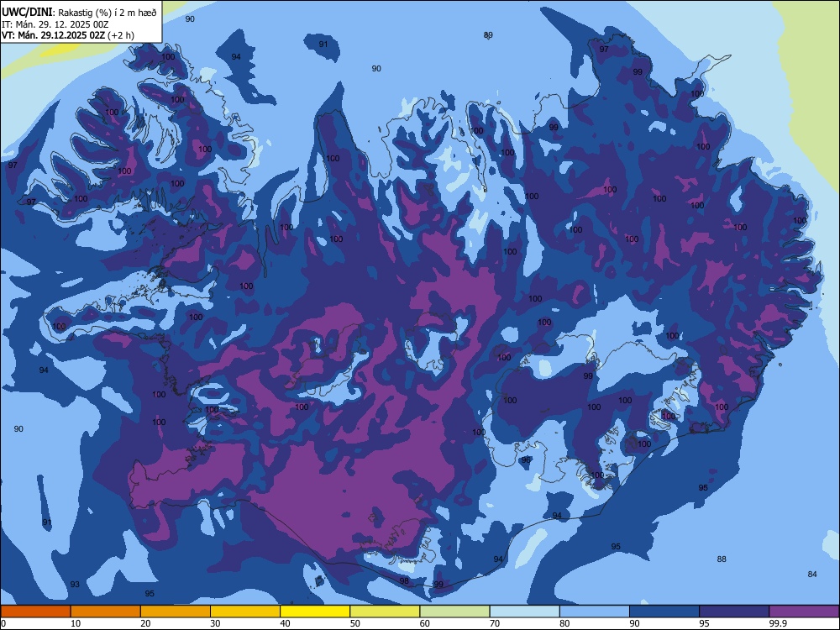Click the 'UWC/DINI' title text
The height and width of the screenshot is (630, 840).
tap(28, 12)
